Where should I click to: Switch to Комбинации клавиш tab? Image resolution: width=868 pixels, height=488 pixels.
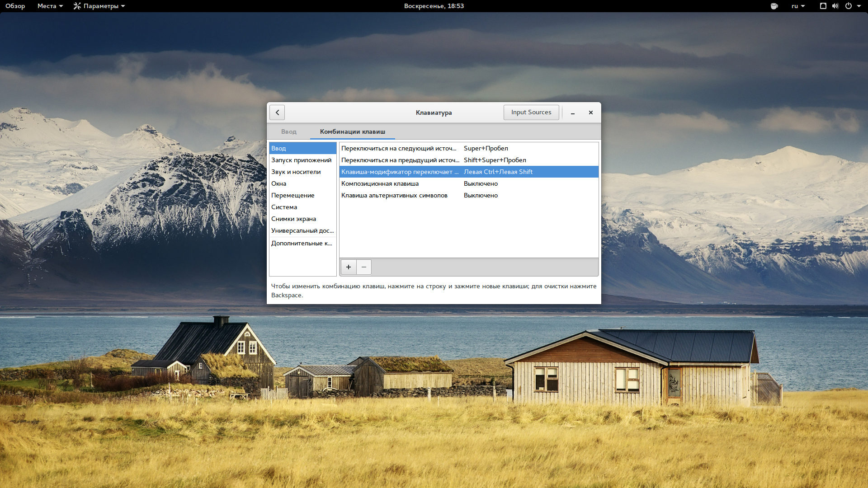click(353, 131)
